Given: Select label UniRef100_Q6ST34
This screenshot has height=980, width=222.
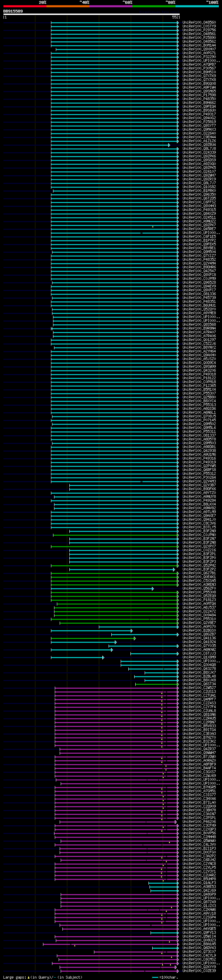Looking at the screenshot, I should tap(199, 684).
